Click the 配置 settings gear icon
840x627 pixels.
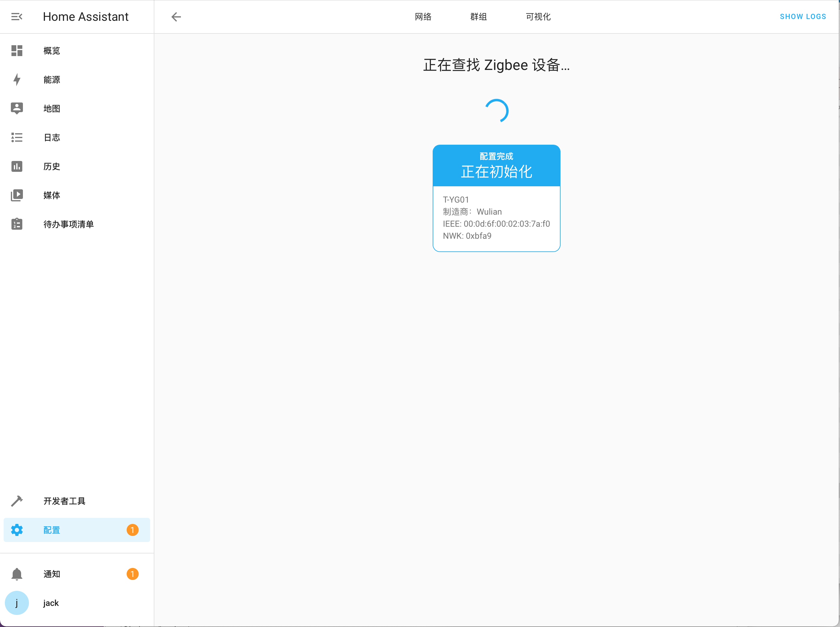click(17, 530)
